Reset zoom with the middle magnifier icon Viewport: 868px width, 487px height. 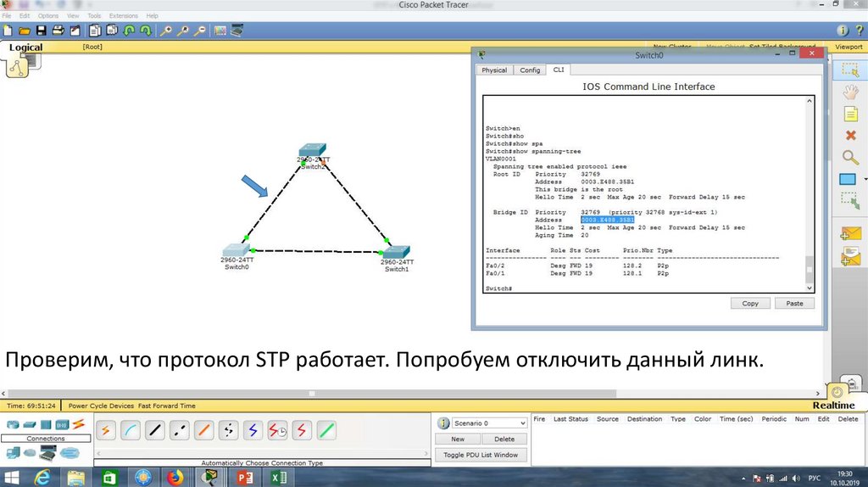[183, 31]
